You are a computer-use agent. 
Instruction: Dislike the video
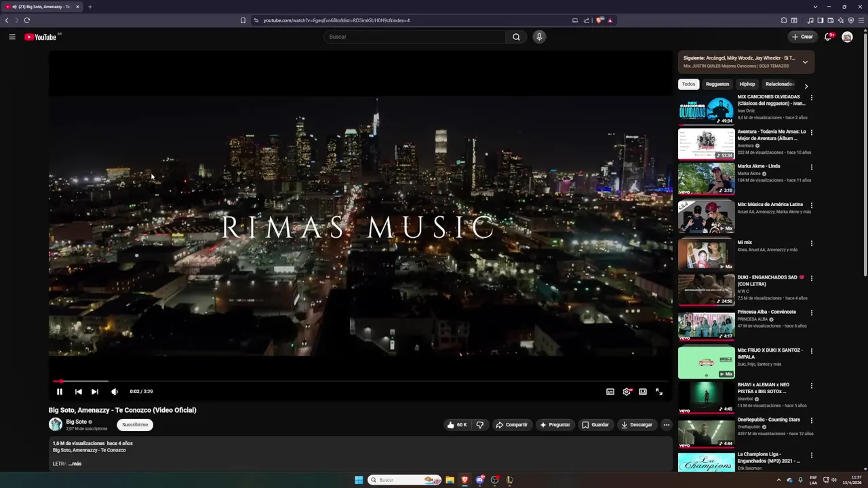[x=480, y=425]
